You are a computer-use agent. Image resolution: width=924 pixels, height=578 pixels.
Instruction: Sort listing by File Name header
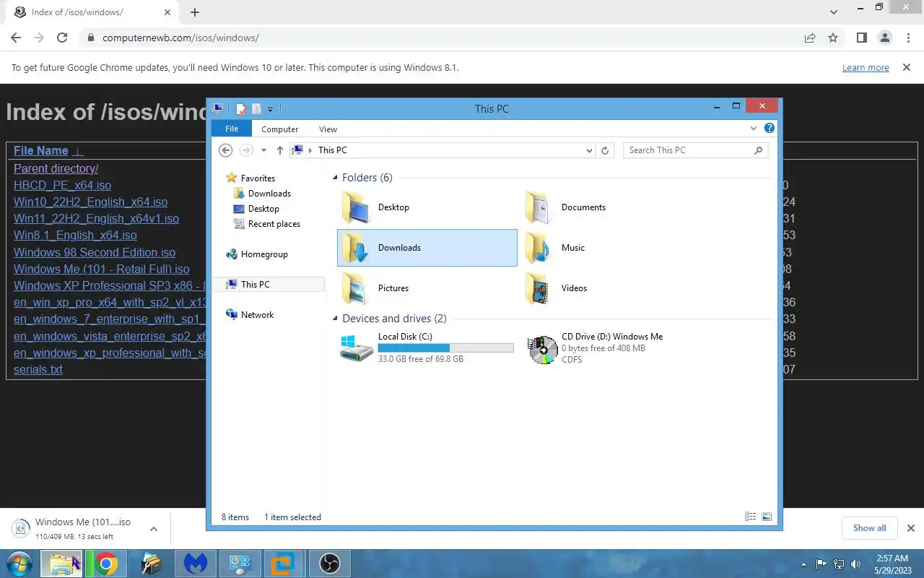(40, 151)
